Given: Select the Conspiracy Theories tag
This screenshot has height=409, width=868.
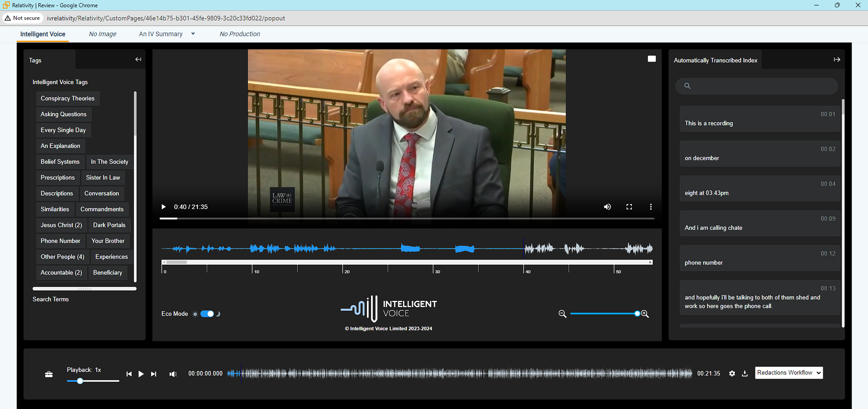Looking at the screenshot, I should [67, 99].
